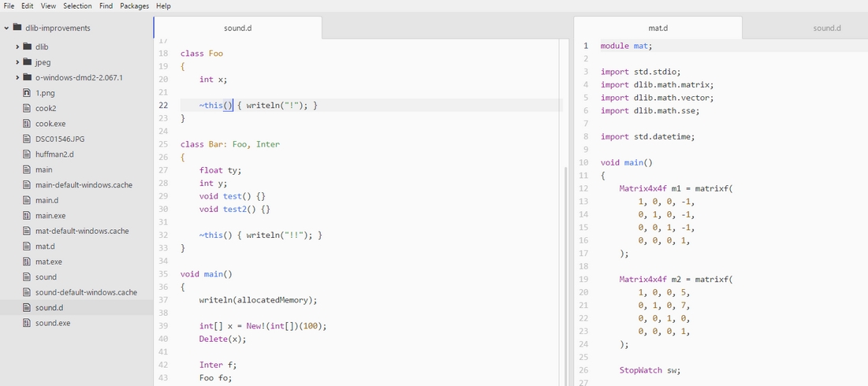This screenshot has height=386, width=868.
Task: Click 'StopWatch sw;' line in mat.d
Action: pyautogui.click(x=650, y=370)
